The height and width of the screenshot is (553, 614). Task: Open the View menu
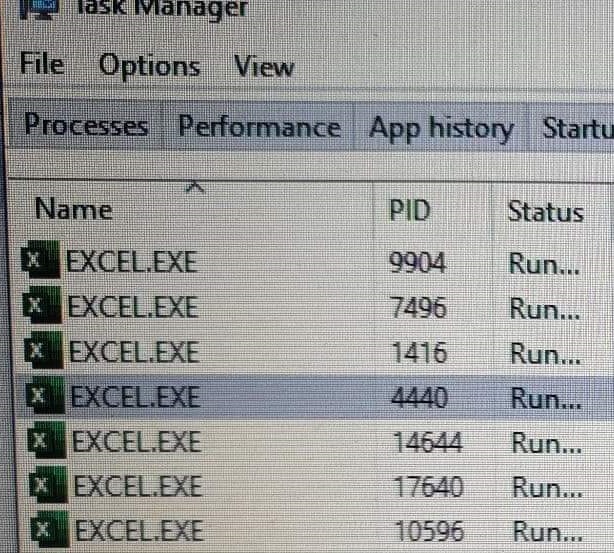coord(264,66)
